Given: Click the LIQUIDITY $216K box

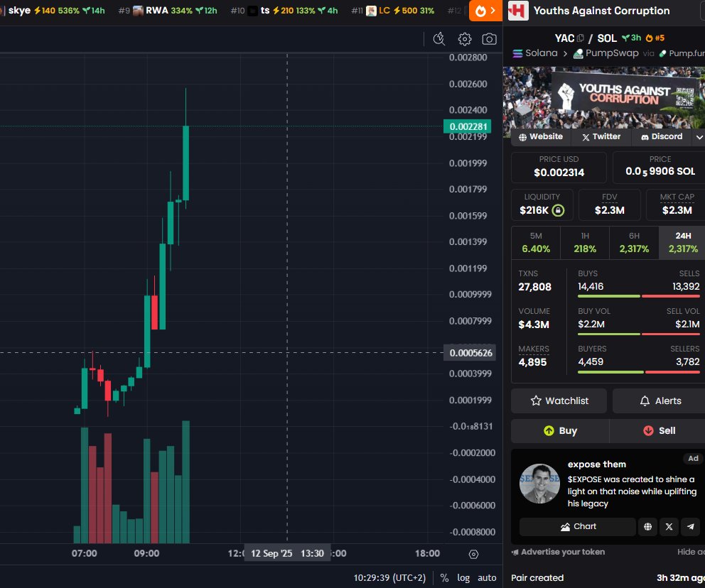Looking at the screenshot, I should click(x=542, y=205).
